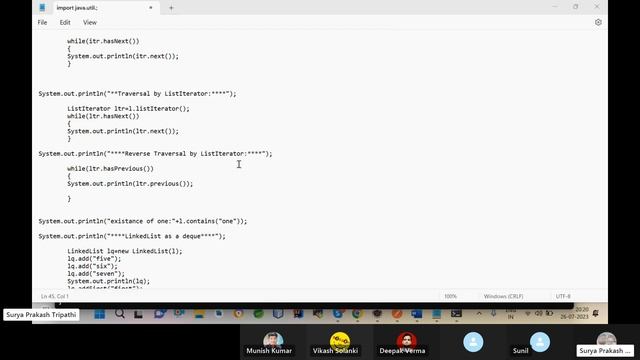Open the Windows Start button
640x360 pixels.
pos(100,314)
